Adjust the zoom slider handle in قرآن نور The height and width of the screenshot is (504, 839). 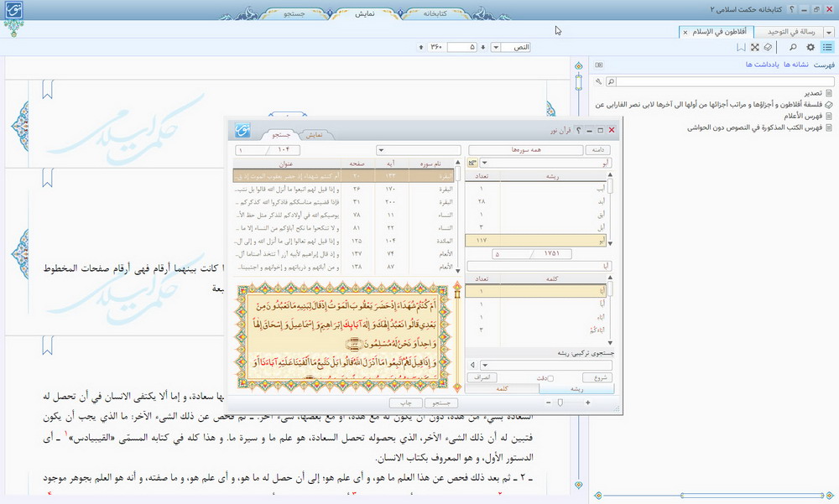[x=560, y=403]
